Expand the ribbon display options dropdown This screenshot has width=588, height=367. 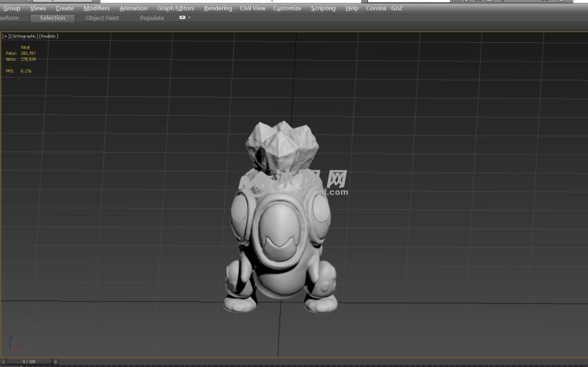[185, 18]
